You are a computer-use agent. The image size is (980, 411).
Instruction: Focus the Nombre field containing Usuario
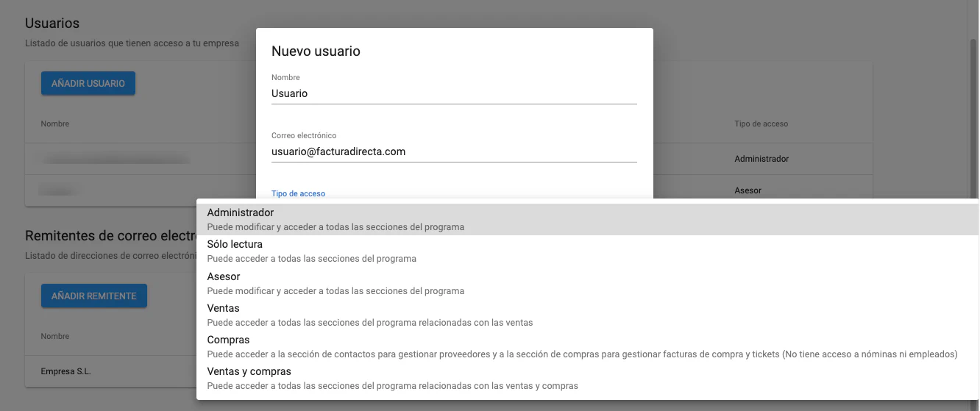pos(453,93)
